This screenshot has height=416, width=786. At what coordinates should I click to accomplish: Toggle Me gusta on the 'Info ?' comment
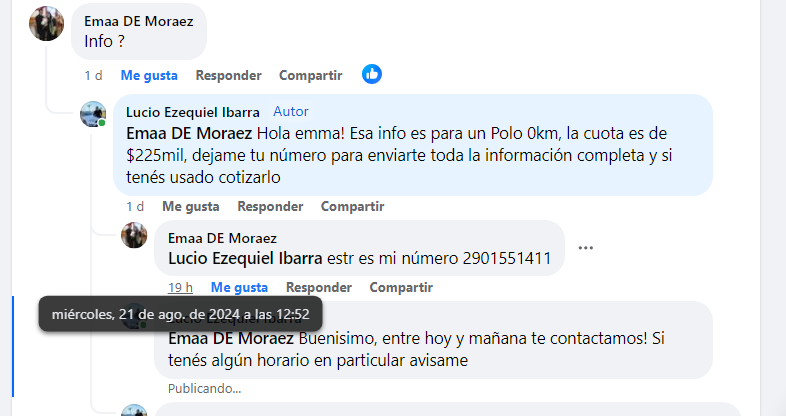coord(149,76)
